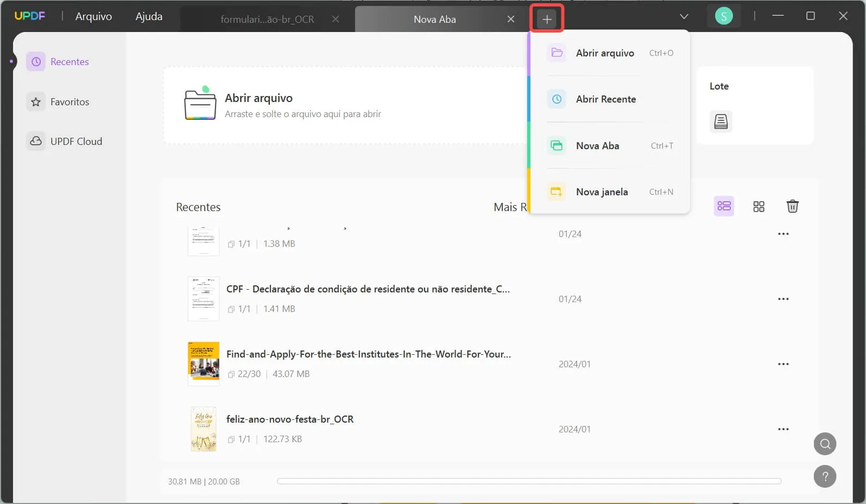
Task: Open more options for the CPF Declaração file
Action: coord(783,299)
